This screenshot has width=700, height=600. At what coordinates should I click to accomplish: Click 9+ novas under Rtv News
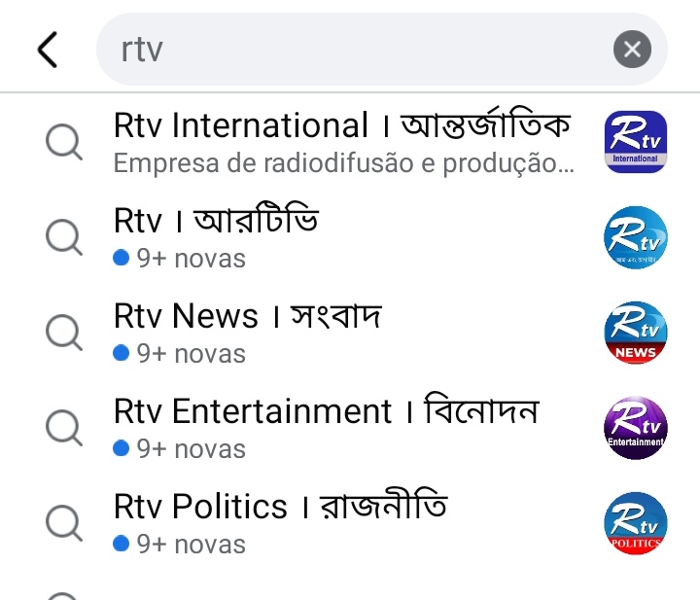(x=180, y=354)
